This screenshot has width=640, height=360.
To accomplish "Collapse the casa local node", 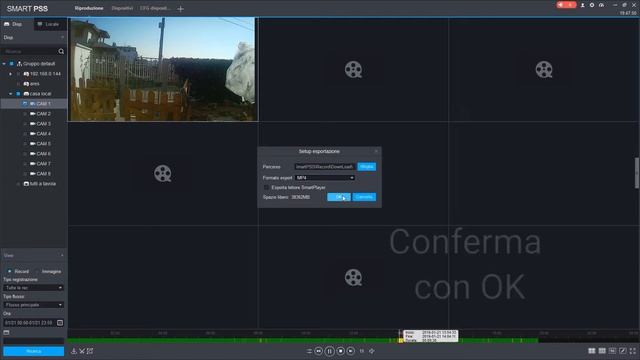I will point(11,94).
